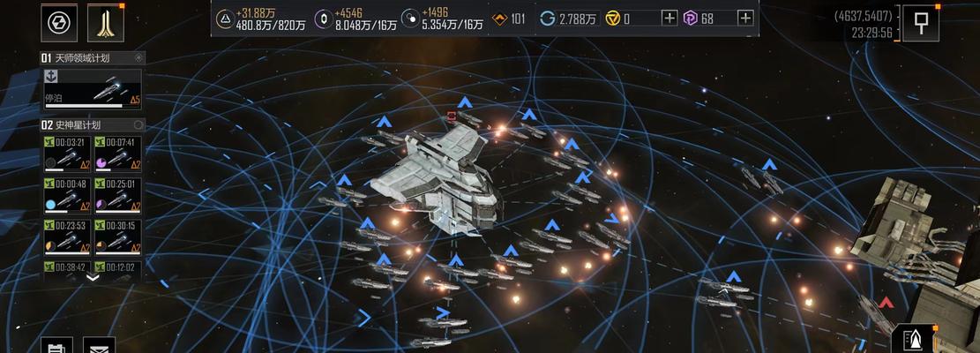Expand fleet list with down chevron
The width and height of the screenshot is (980, 353).
pyautogui.click(x=93, y=278)
